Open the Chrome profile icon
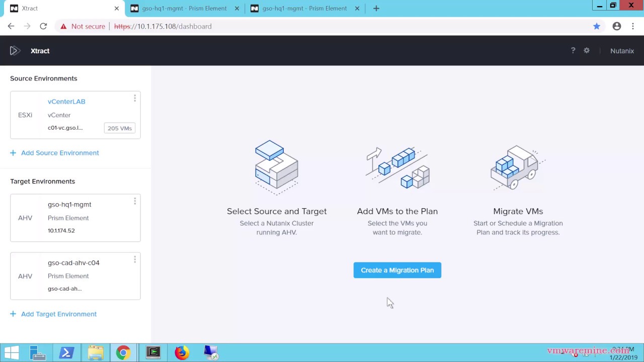Image resolution: width=644 pixels, height=362 pixels. pos(617,26)
